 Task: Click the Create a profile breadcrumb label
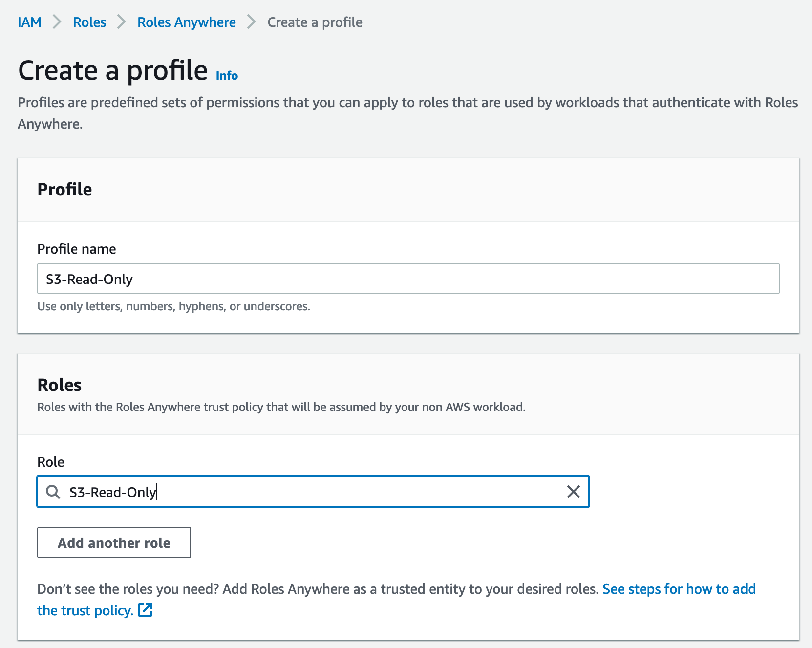pos(315,22)
